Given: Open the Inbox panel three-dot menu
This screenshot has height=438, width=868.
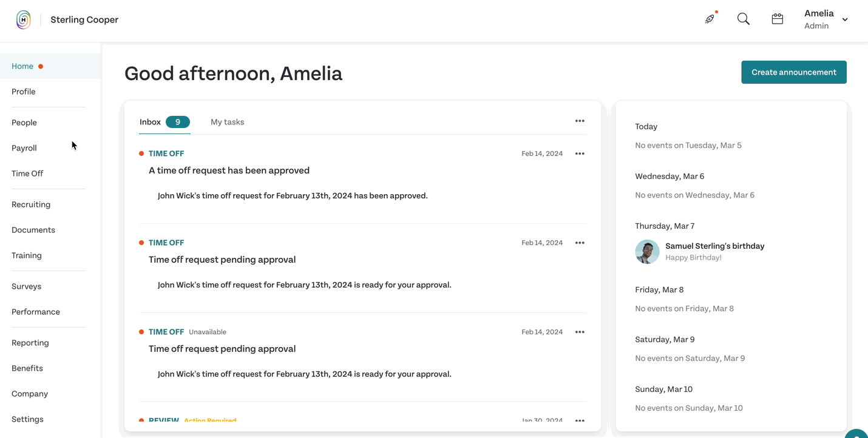Looking at the screenshot, I should [x=580, y=121].
